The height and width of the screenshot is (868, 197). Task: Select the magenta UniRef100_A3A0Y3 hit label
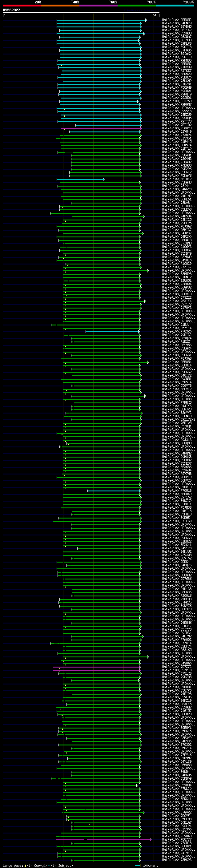[x=177, y=128]
